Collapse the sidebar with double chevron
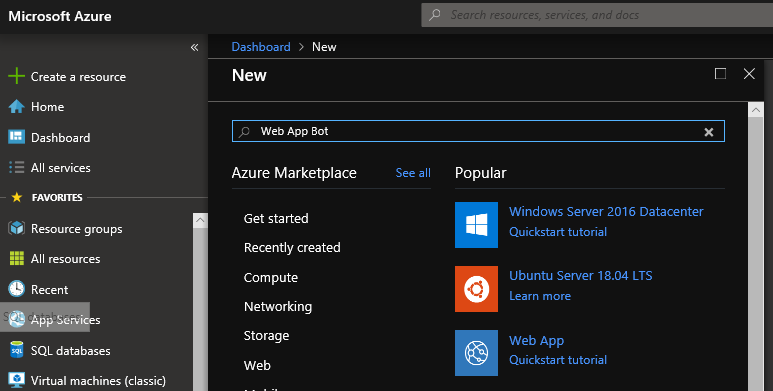This screenshot has width=773, height=391. [x=194, y=47]
